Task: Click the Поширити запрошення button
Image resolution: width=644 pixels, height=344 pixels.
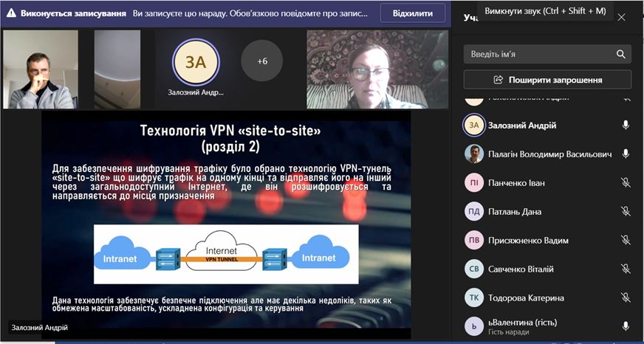Action: pyautogui.click(x=547, y=80)
